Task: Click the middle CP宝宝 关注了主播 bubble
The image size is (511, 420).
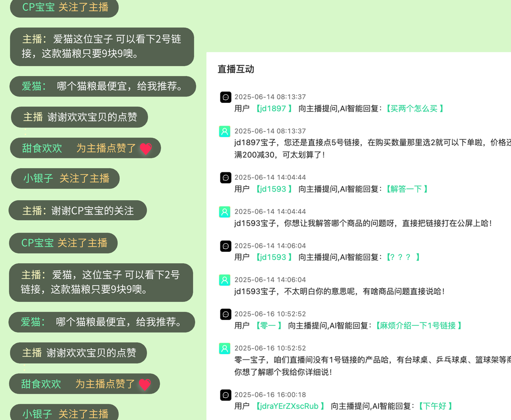Action: click(63, 243)
